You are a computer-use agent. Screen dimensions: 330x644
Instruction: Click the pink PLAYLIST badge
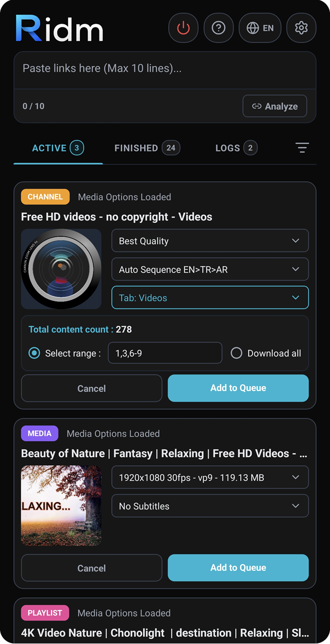coord(45,613)
